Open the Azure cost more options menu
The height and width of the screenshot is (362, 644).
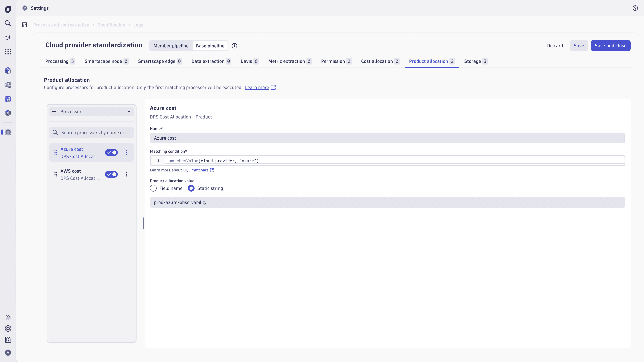pos(126,152)
